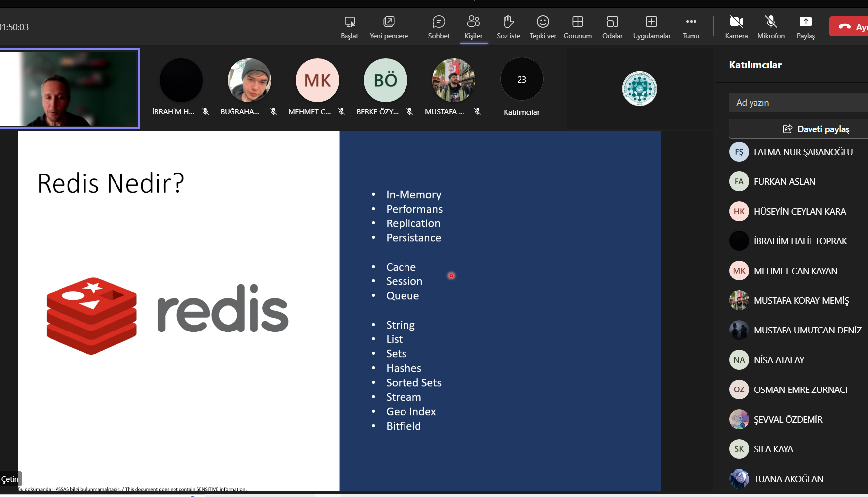The height and width of the screenshot is (497, 868).
Task: Focus the Ad yazın search field
Action: point(798,103)
